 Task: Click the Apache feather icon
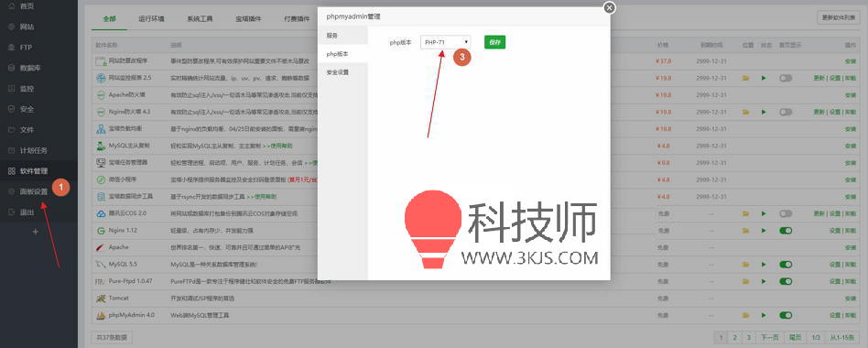point(101,247)
